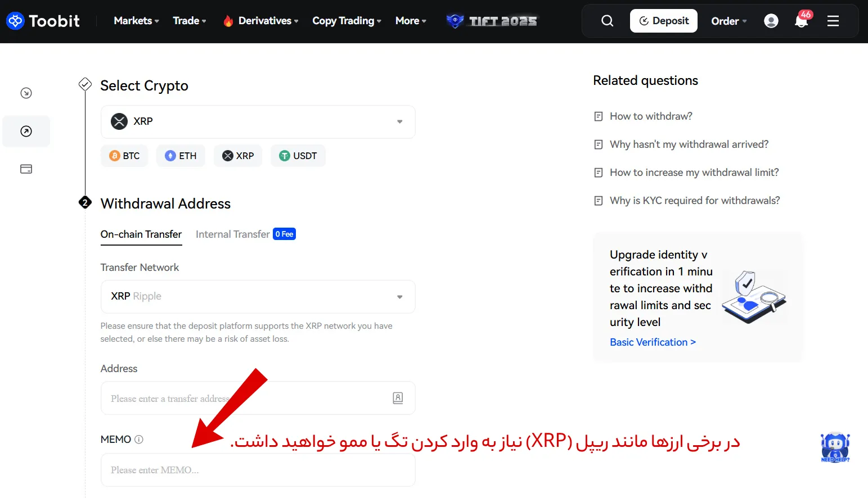Screen dimensions: 868x498
Task: Open the deposit sidebar icon
Action: 26,93
